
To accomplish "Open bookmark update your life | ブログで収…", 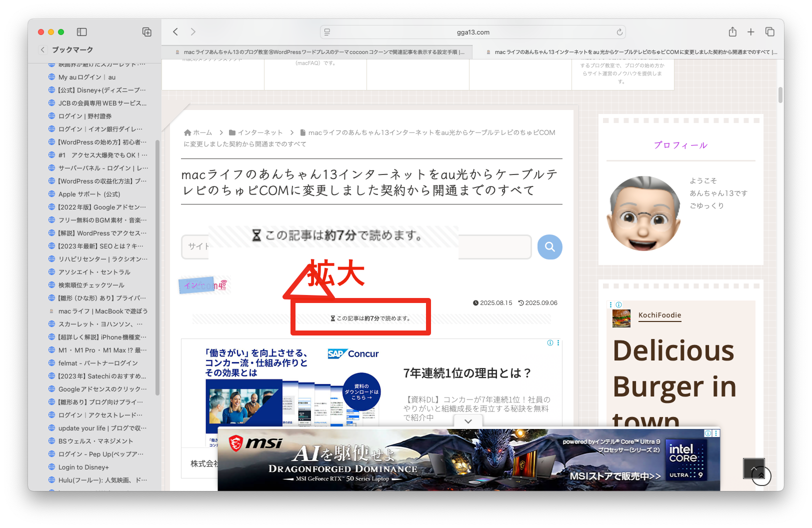I will [102, 428].
